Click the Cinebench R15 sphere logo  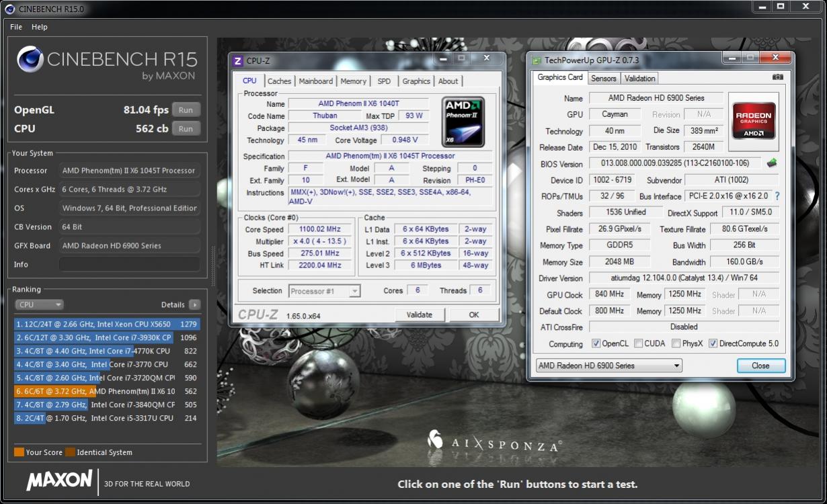30,60
